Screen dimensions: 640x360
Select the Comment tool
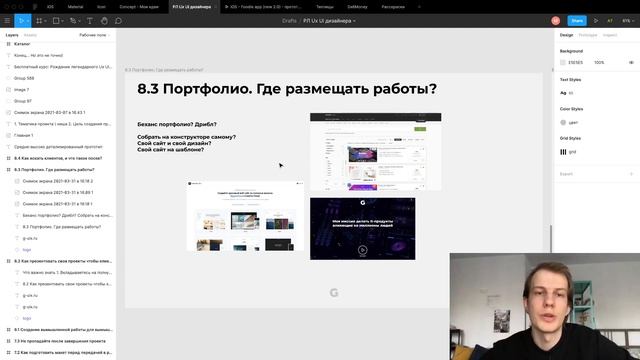click(x=118, y=21)
